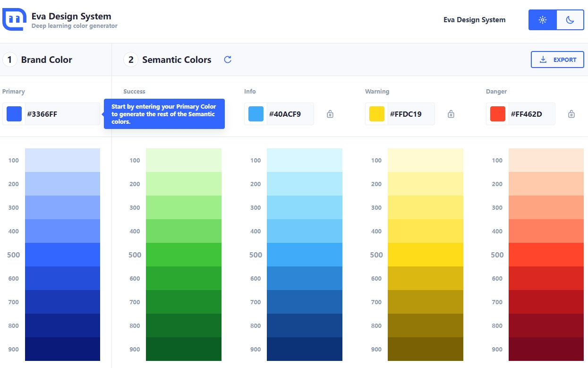Select the Success 500 shade block
The width and height of the screenshot is (588, 368).
(184, 255)
